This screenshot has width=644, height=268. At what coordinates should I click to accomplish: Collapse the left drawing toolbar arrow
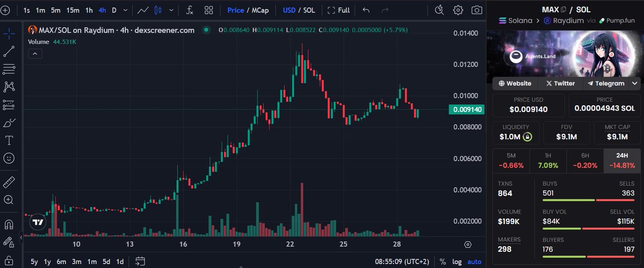point(21,237)
